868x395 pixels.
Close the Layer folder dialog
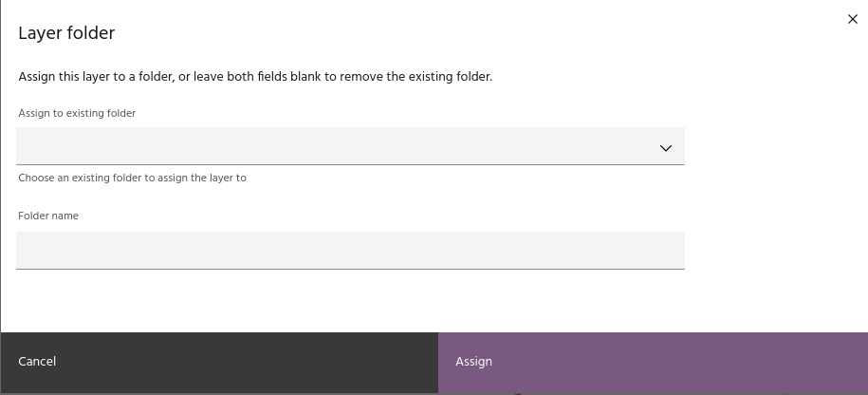(852, 19)
